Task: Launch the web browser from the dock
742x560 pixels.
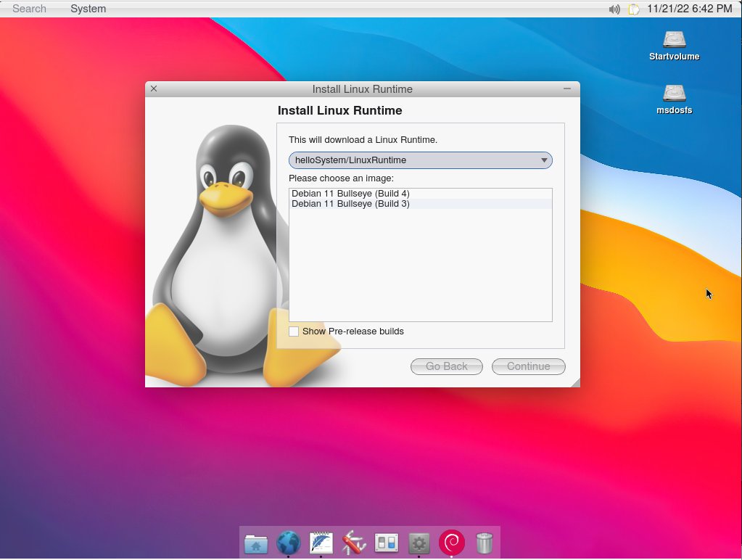Action: pyautogui.click(x=288, y=543)
